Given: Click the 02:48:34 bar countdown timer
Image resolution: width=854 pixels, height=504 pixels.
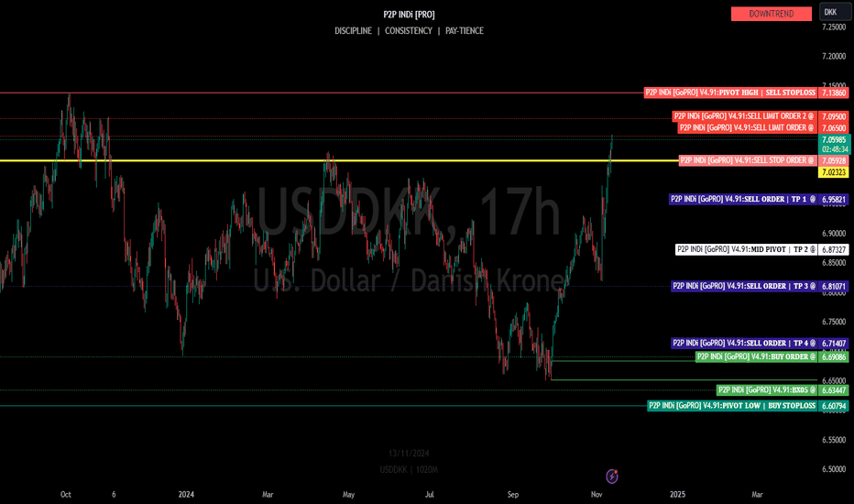Looking at the screenshot, I should (x=835, y=149).
